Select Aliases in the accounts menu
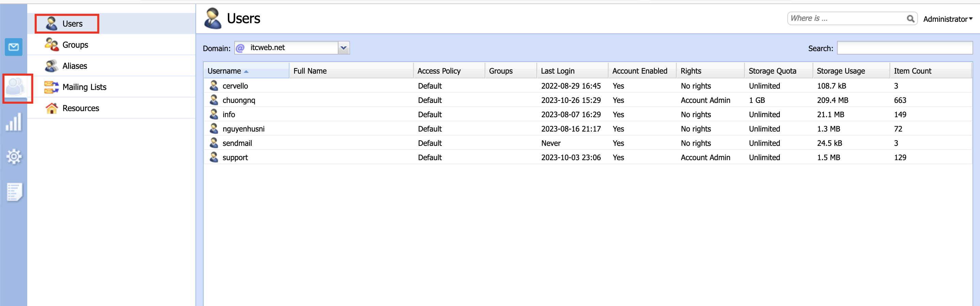The width and height of the screenshot is (980, 306). tap(75, 66)
